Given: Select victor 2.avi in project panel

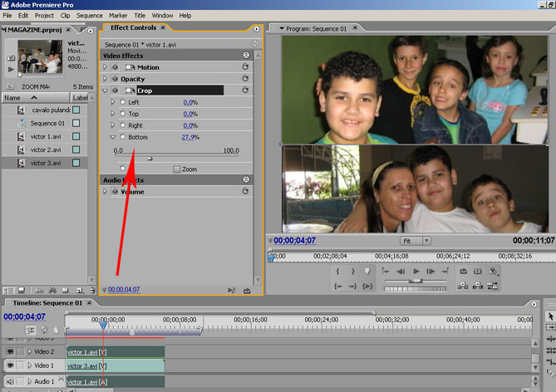Looking at the screenshot, I should 46,149.
